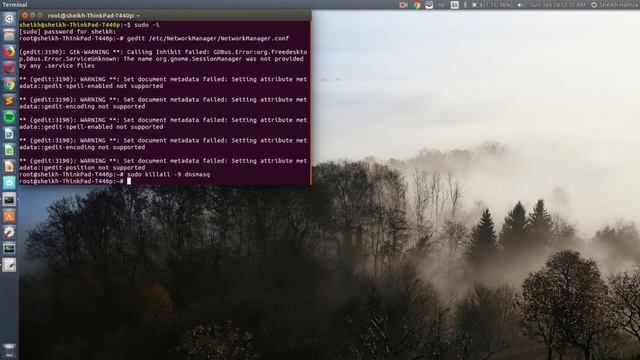Open Spotify green icon in launcher

point(9,117)
